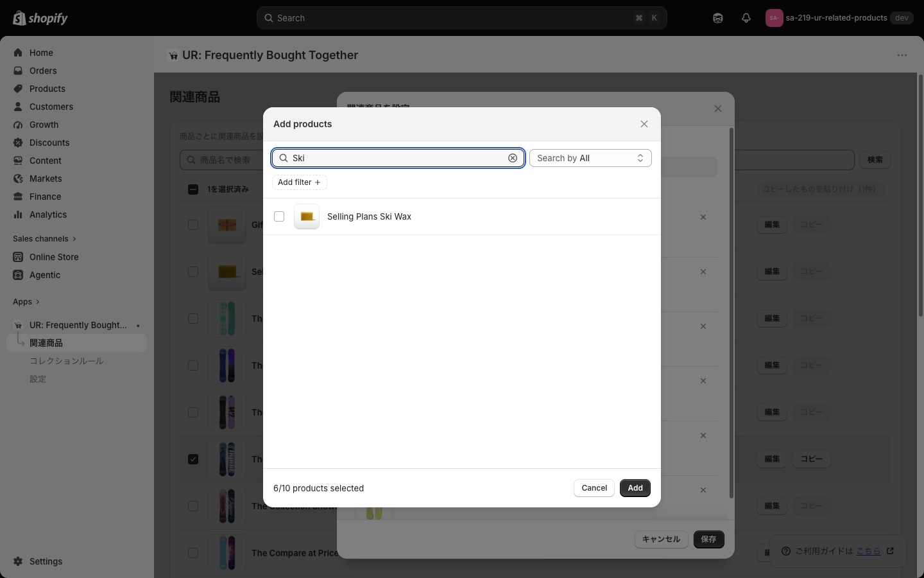Open UR: Frequently Bought app item
924x578 pixels.
[77, 325]
